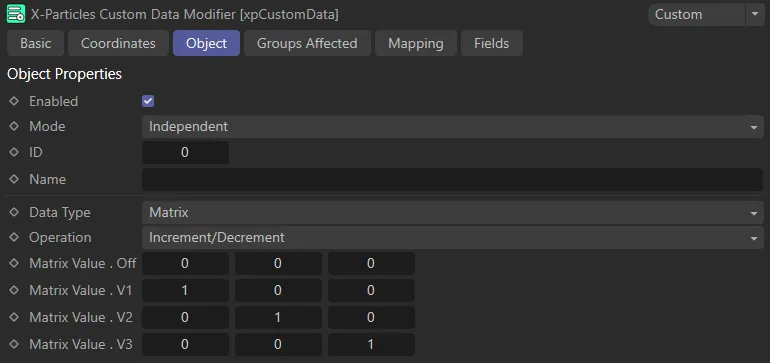
Task: Toggle keyframe diamond beside Matrix Value . V1
Action: coord(14,290)
